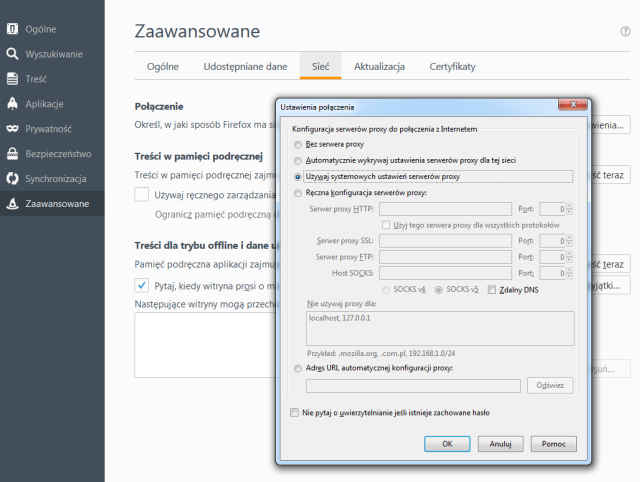640x482 pixels.
Task: Open Wyszukiwanie via magnifier icon
Action: click(x=12, y=54)
